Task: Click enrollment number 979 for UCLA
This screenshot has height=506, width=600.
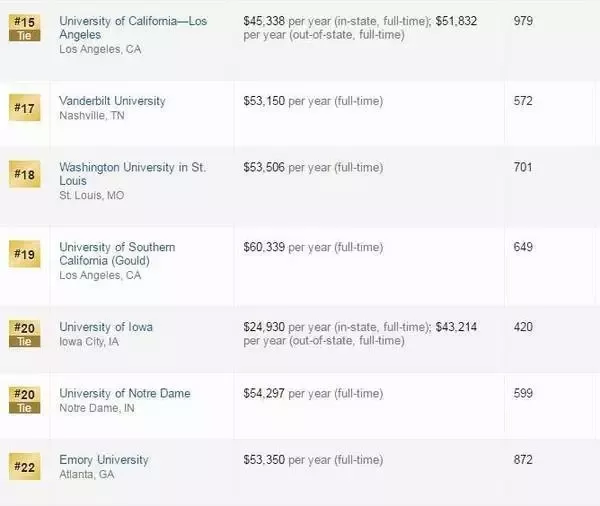Action: point(523,21)
